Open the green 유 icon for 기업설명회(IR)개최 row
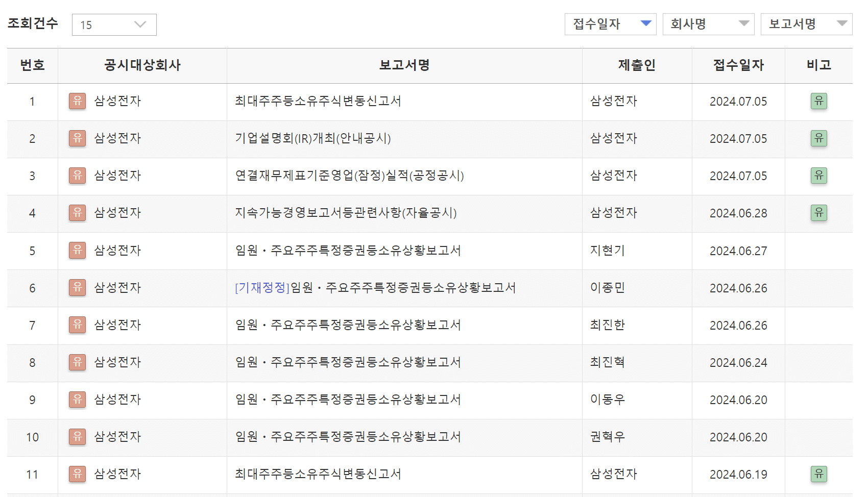The height and width of the screenshot is (497, 868). 819,139
